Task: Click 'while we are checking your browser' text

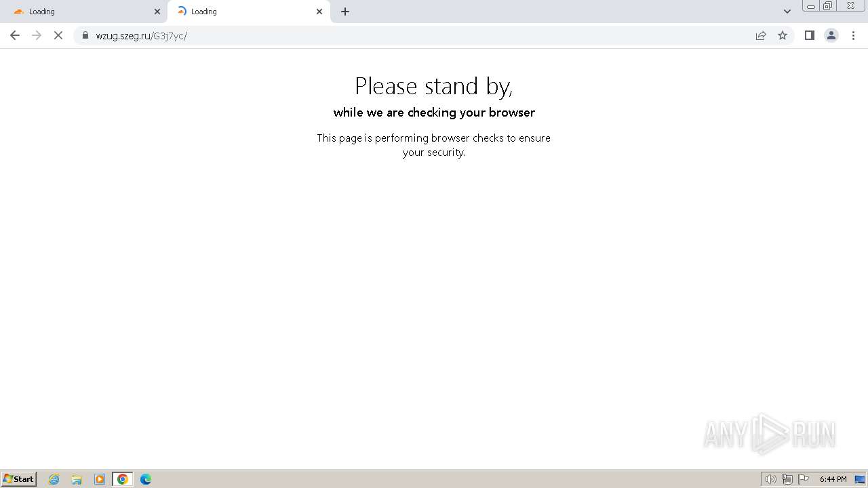Action: coord(434,113)
